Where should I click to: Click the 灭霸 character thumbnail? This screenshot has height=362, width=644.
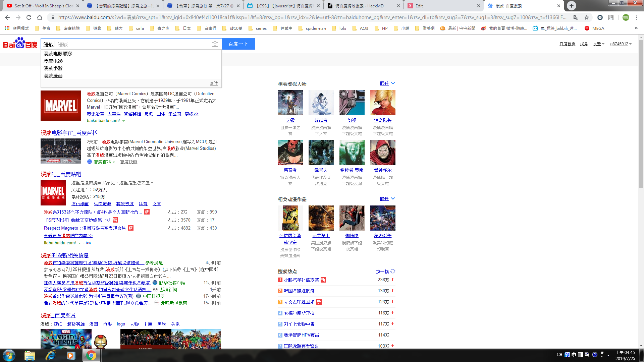(290, 103)
